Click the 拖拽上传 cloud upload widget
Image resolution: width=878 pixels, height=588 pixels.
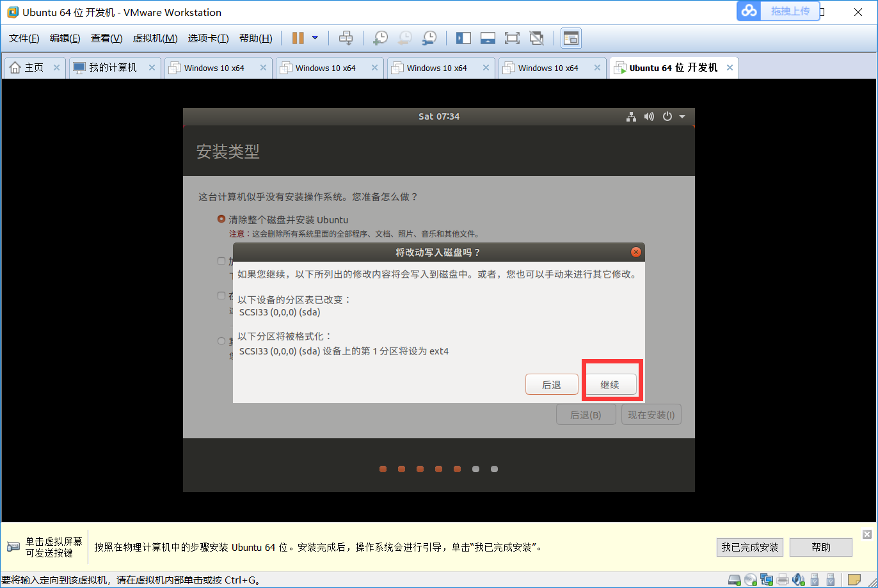pyautogui.click(x=778, y=11)
